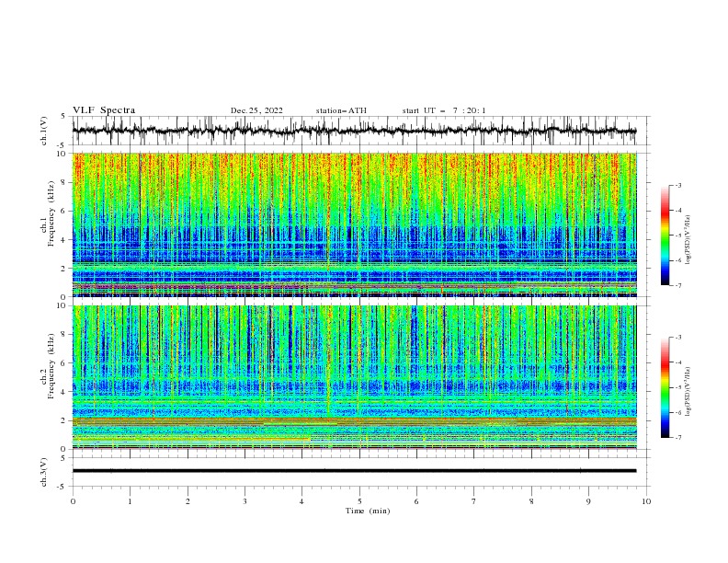Click the lower colorbar's log(PSD)(V²/Hz) label

point(689,392)
